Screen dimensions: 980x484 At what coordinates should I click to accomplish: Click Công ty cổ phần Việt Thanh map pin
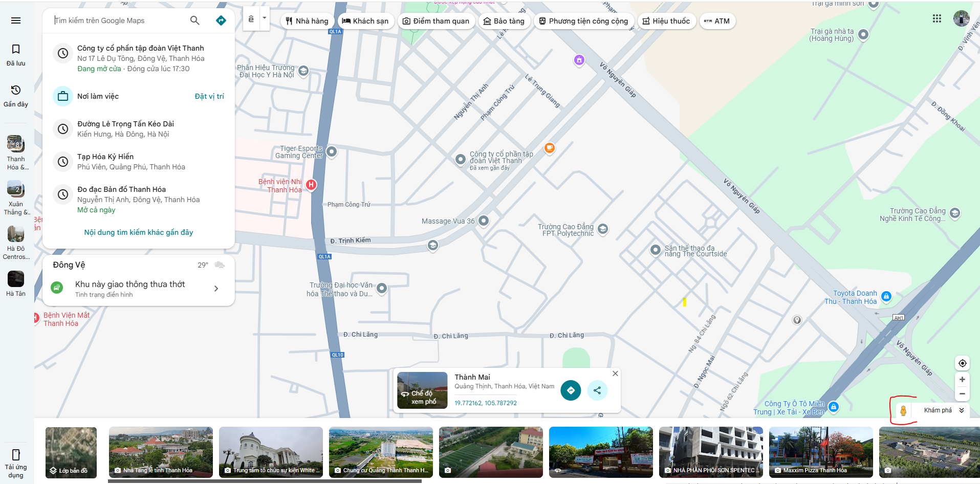point(460,159)
